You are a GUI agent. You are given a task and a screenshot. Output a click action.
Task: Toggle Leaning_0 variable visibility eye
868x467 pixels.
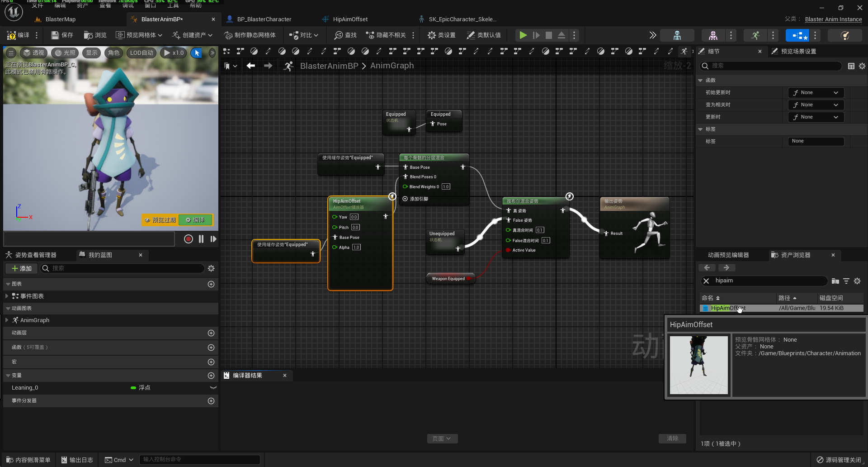coord(213,388)
